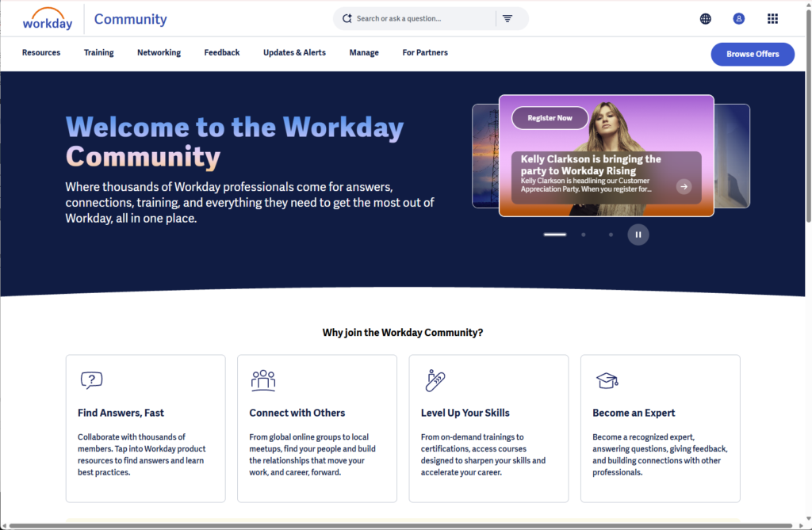Open the user profile avatar icon
Screen dimensions: 812x530
point(738,19)
